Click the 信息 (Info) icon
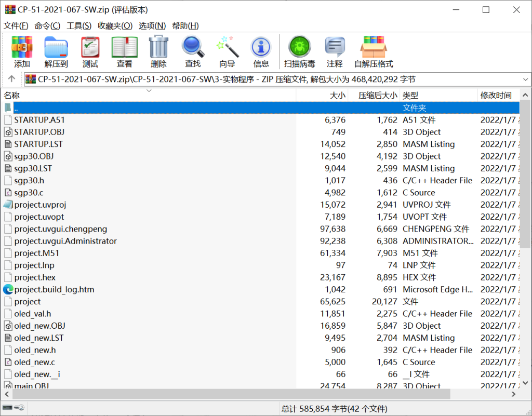 click(x=261, y=52)
